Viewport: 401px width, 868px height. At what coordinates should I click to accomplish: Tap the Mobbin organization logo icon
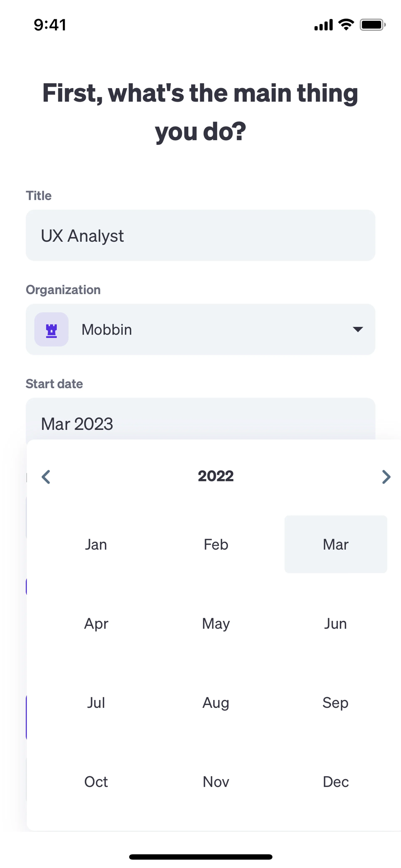tap(52, 329)
